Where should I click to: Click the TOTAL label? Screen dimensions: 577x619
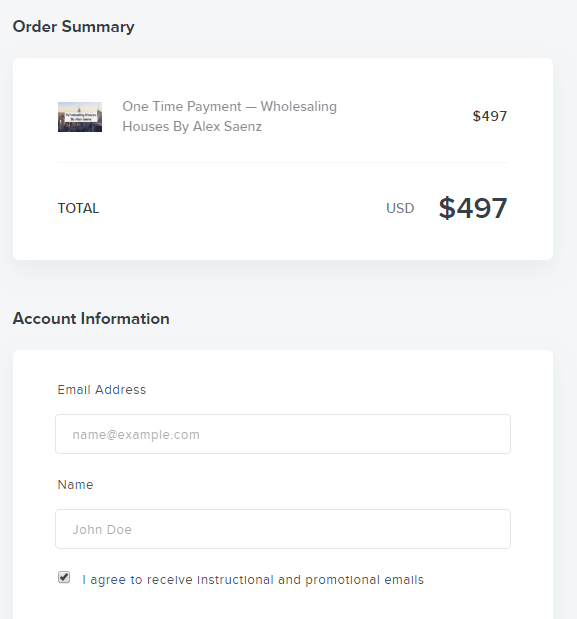click(x=78, y=208)
